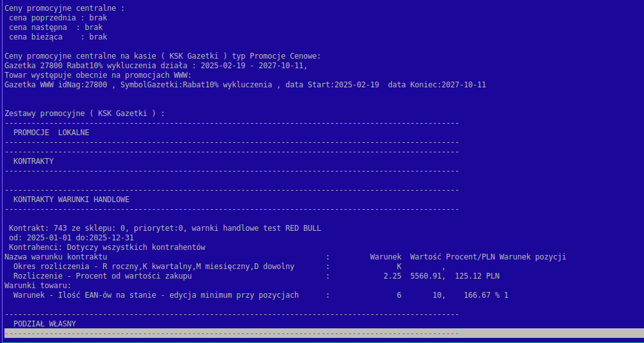Click the highlighted gray line below 'PODZIAŁ WŁASNY'

tap(322, 333)
